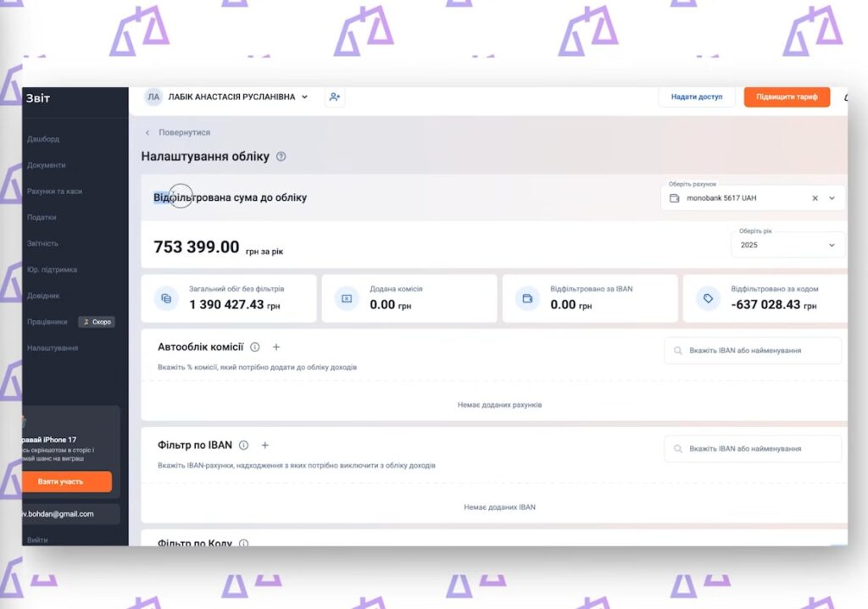This screenshot has width=868, height=609.
Task: Click the add user icon near the name
Action: 334,97
